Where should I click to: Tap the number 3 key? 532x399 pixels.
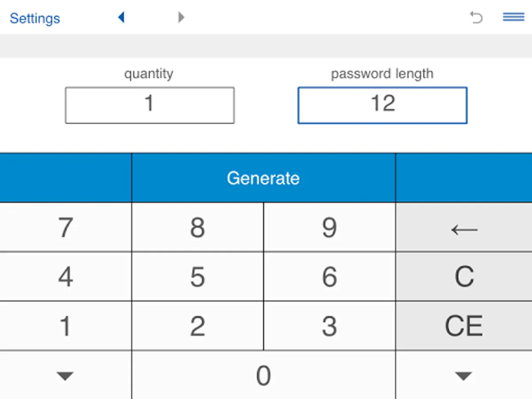coord(329,326)
